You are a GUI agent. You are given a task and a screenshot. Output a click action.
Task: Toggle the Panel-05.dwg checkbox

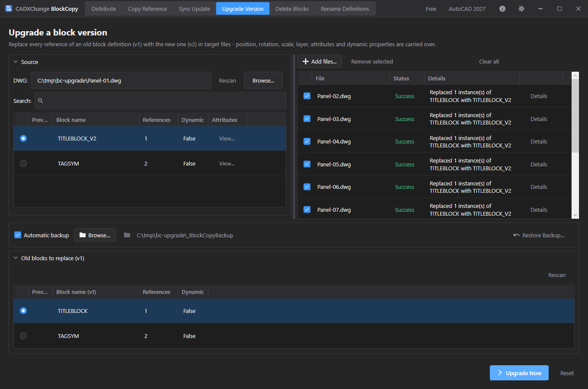(x=307, y=164)
